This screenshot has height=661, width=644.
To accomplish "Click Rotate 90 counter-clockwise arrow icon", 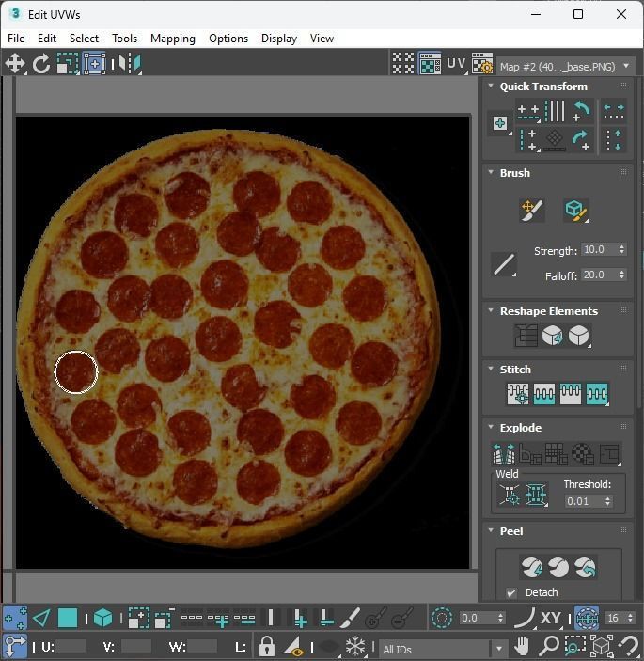I will (582, 112).
